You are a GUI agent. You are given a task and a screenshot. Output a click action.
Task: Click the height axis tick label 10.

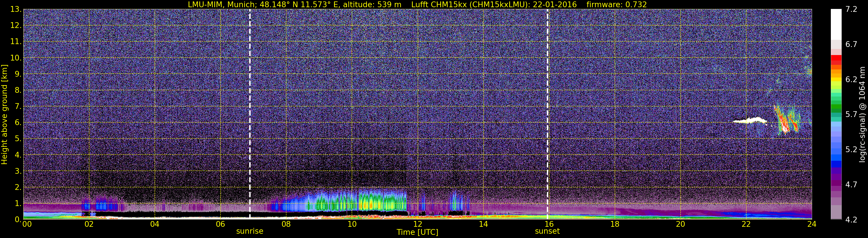click(16, 58)
